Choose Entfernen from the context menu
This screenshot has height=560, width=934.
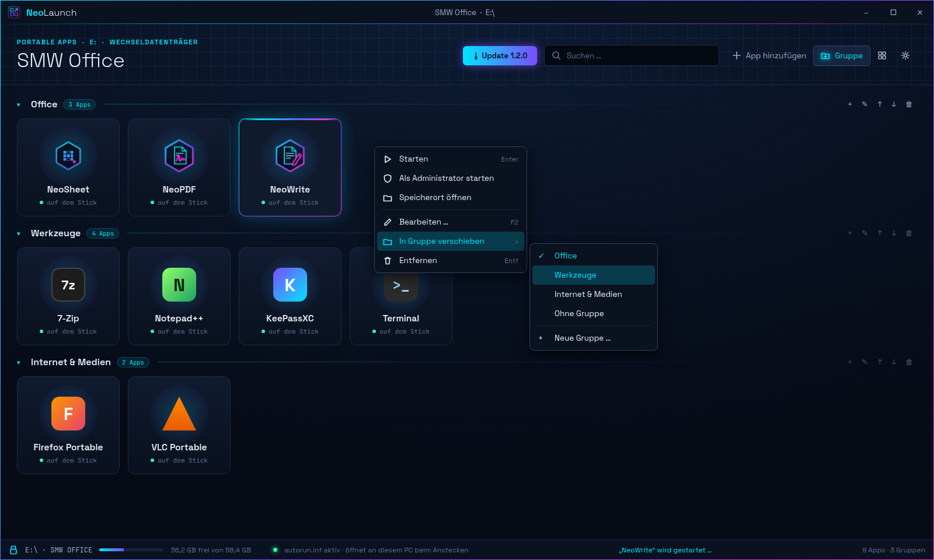(451, 261)
